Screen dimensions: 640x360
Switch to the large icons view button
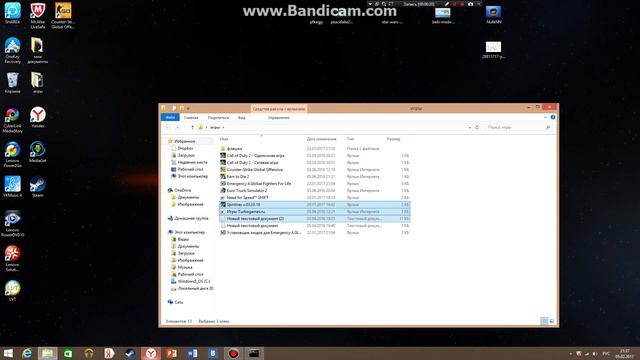[552, 321]
